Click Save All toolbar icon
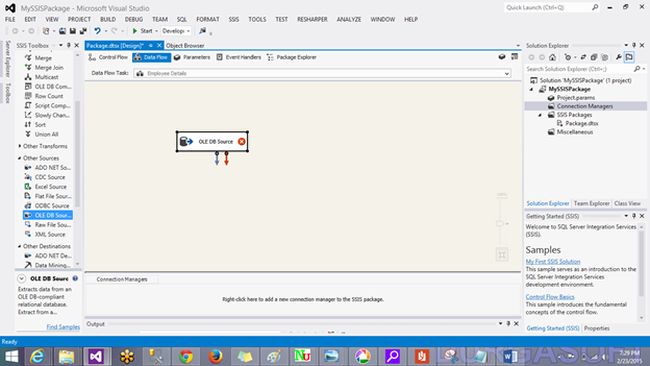Screen dimensions: 650x366 point(83,31)
